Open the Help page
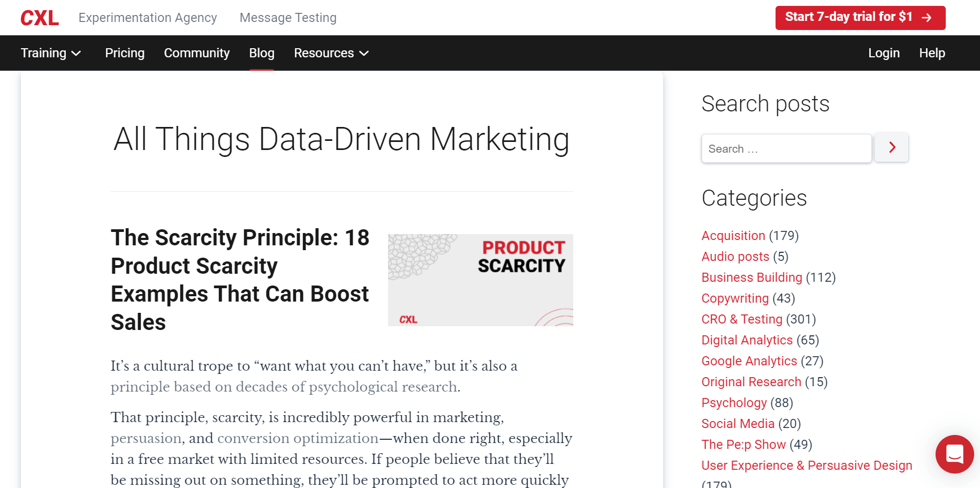Screen dimensions: 980x488 tap(932, 53)
